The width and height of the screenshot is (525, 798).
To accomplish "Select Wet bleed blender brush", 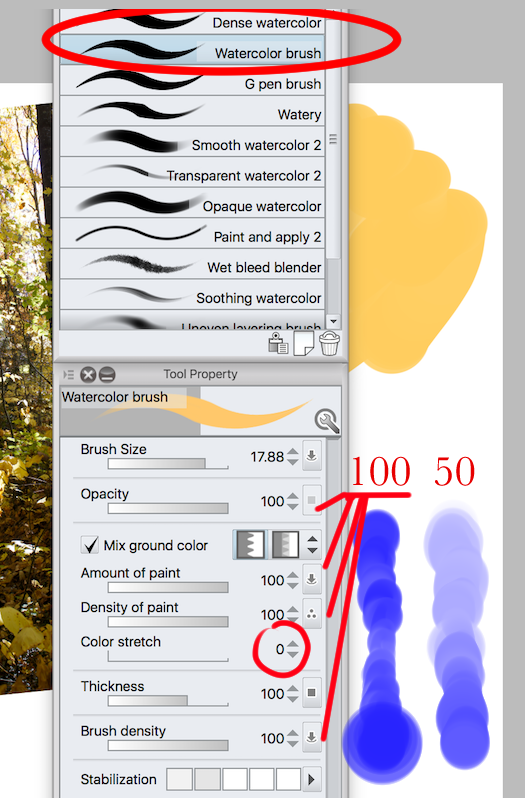I will point(192,264).
